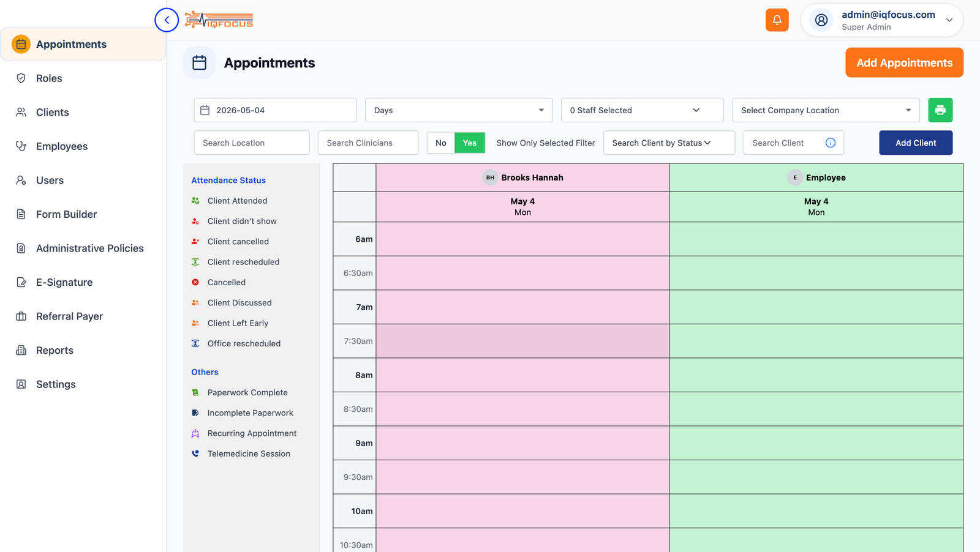Click the Clients people icon

pyautogui.click(x=21, y=112)
